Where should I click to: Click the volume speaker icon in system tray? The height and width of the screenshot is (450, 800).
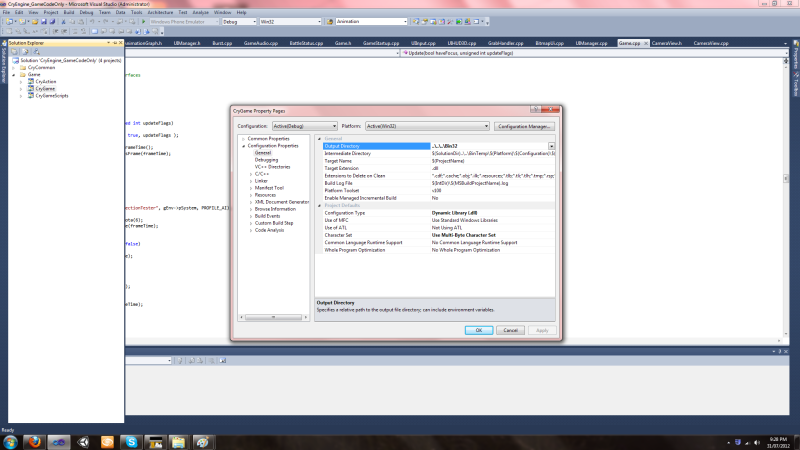757,442
